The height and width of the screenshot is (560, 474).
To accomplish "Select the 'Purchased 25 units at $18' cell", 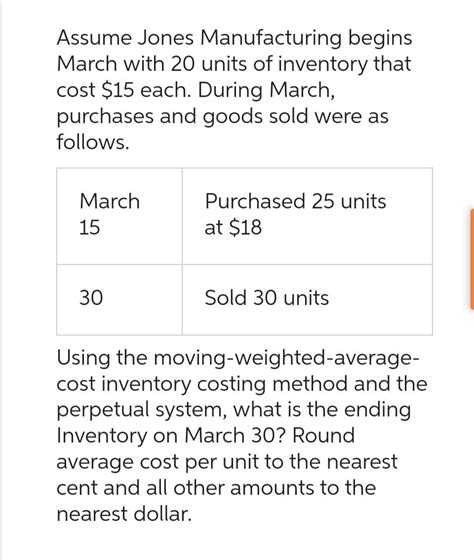I will 307,216.
